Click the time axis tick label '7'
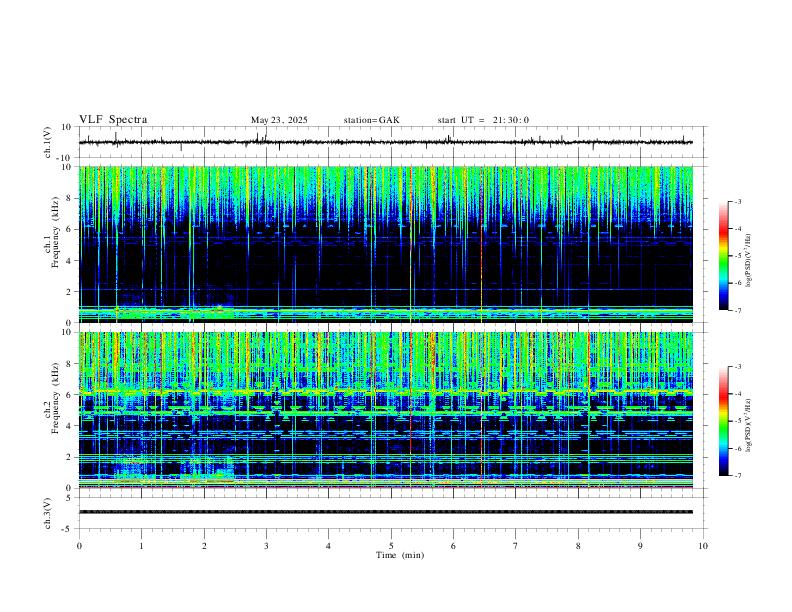The width and height of the screenshot is (792, 612). [x=516, y=546]
